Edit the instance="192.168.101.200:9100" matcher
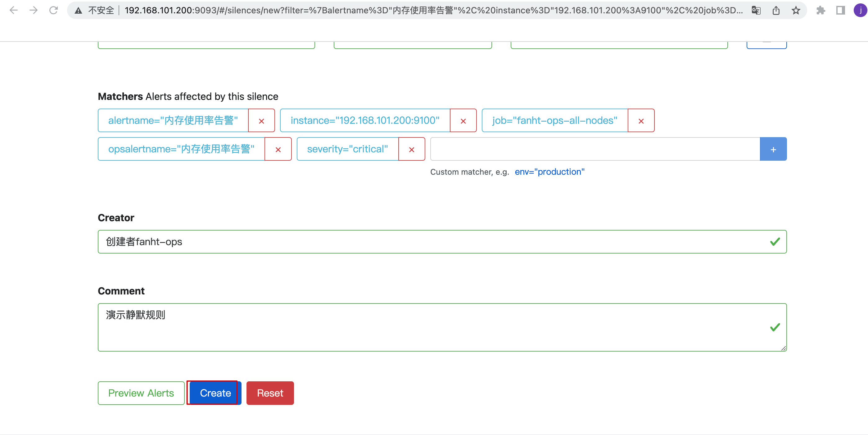The width and height of the screenshot is (868, 435). (365, 120)
